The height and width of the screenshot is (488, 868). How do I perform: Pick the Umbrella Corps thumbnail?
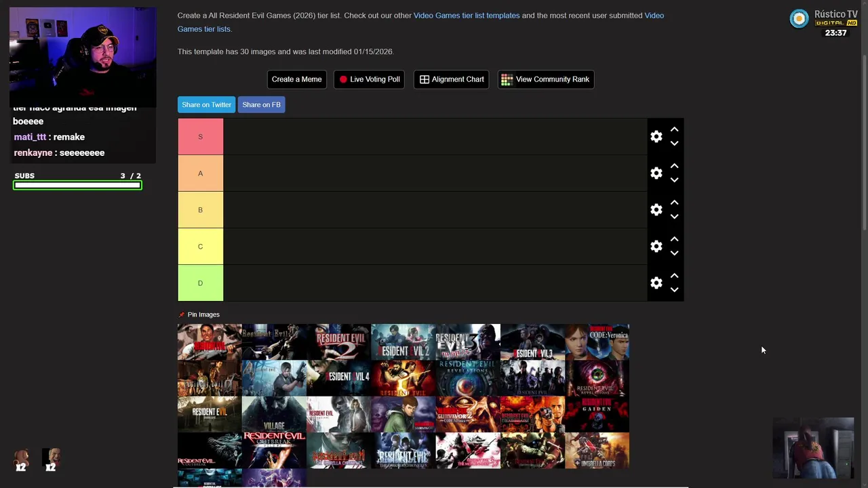coord(597,450)
